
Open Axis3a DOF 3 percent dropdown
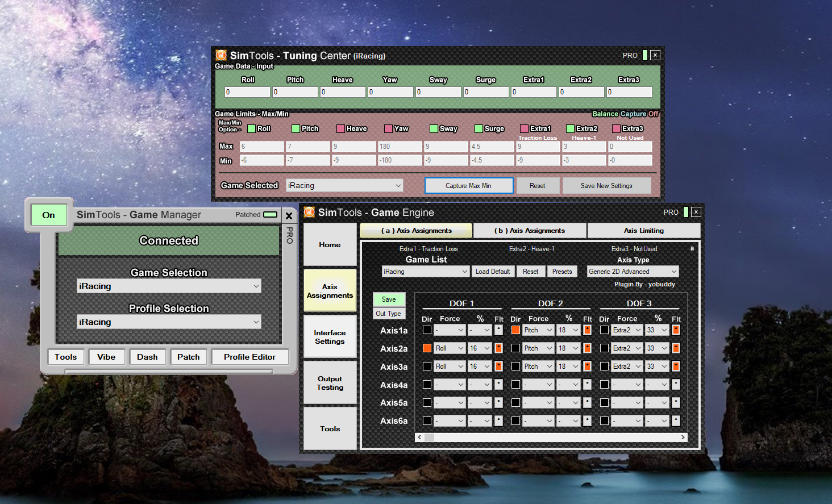657,366
